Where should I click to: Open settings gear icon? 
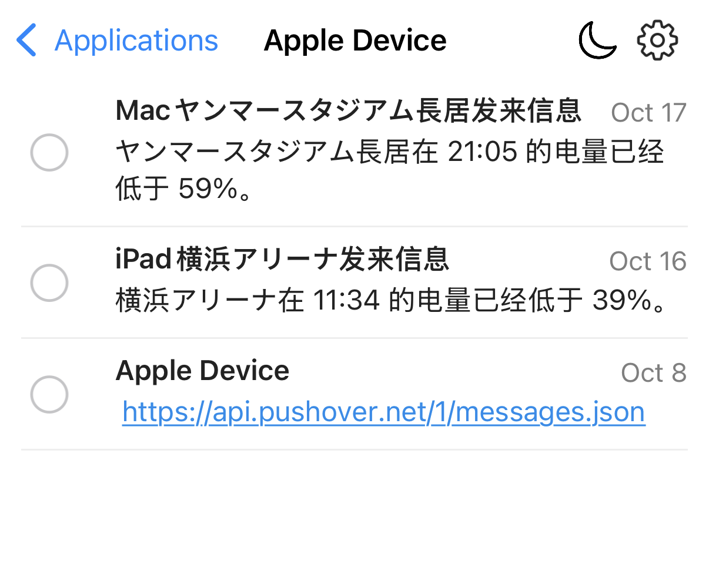point(657,41)
